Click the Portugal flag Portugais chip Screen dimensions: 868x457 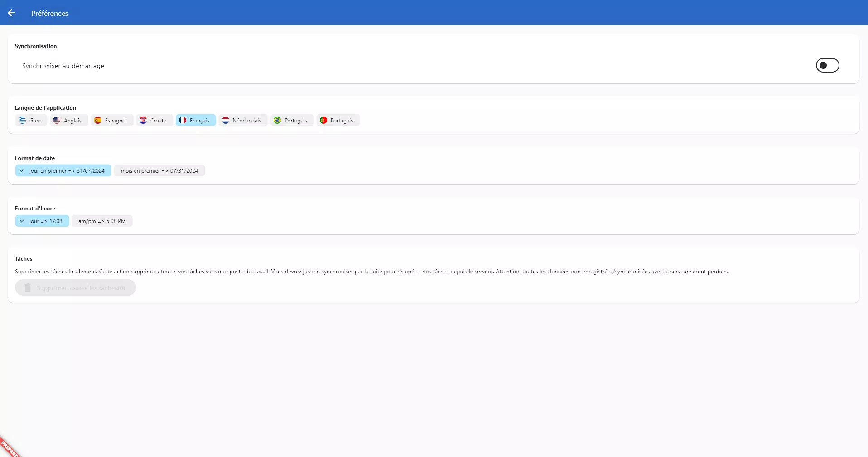338,120
